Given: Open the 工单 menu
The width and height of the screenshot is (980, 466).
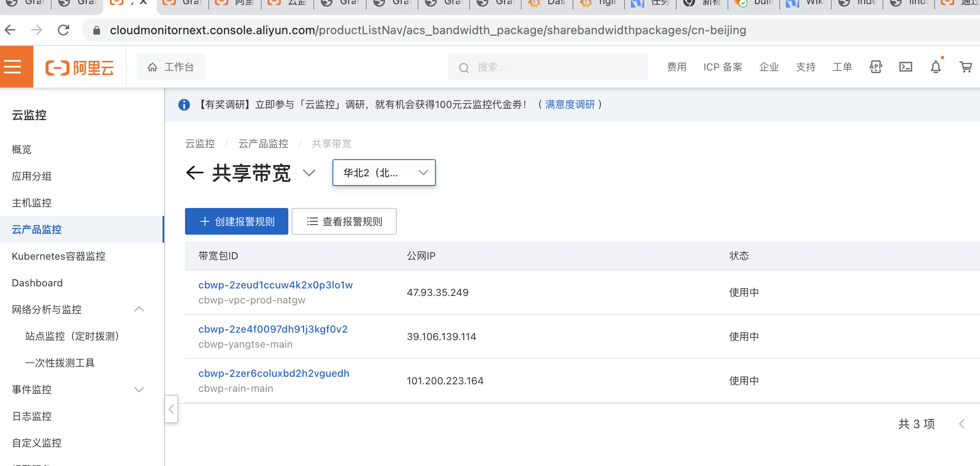Looking at the screenshot, I should (842, 67).
